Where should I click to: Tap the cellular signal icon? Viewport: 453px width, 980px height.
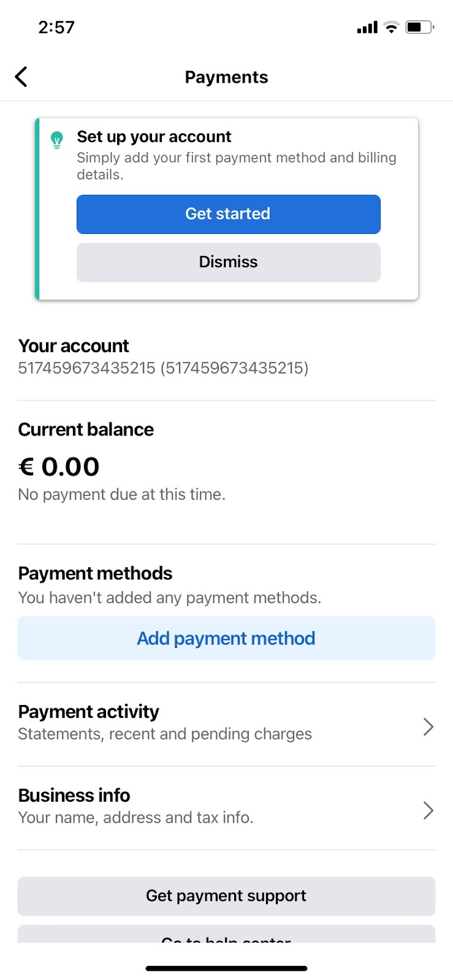367,28
